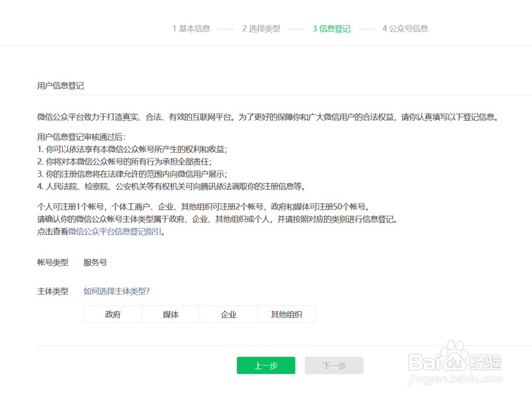The image size is (532, 397).
Task: Click the intro sentence 微信公众平台致力于打造真实
Action: [268, 117]
